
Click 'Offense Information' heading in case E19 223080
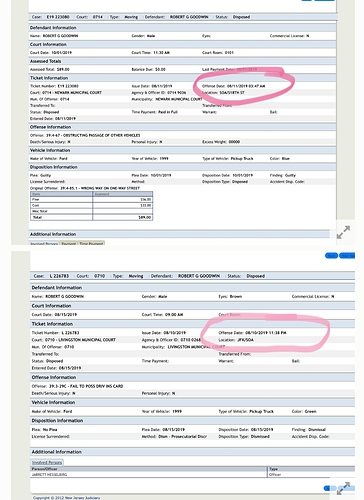[x=50, y=127]
